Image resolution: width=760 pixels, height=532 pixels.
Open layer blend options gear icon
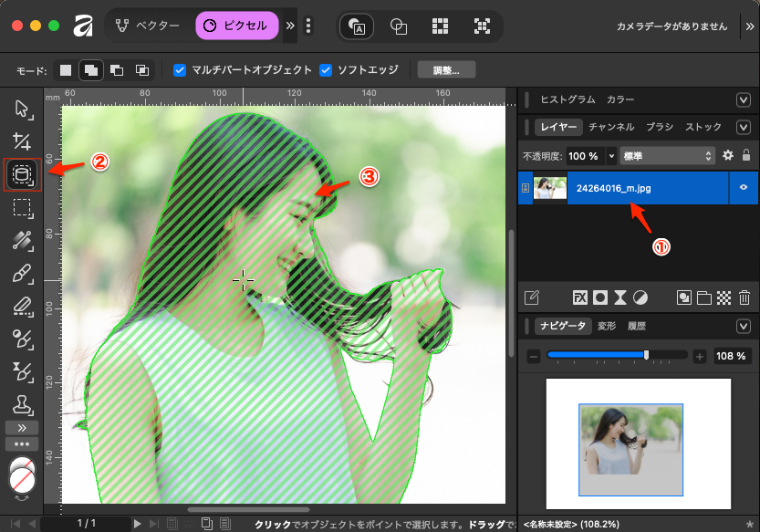(728, 155)
